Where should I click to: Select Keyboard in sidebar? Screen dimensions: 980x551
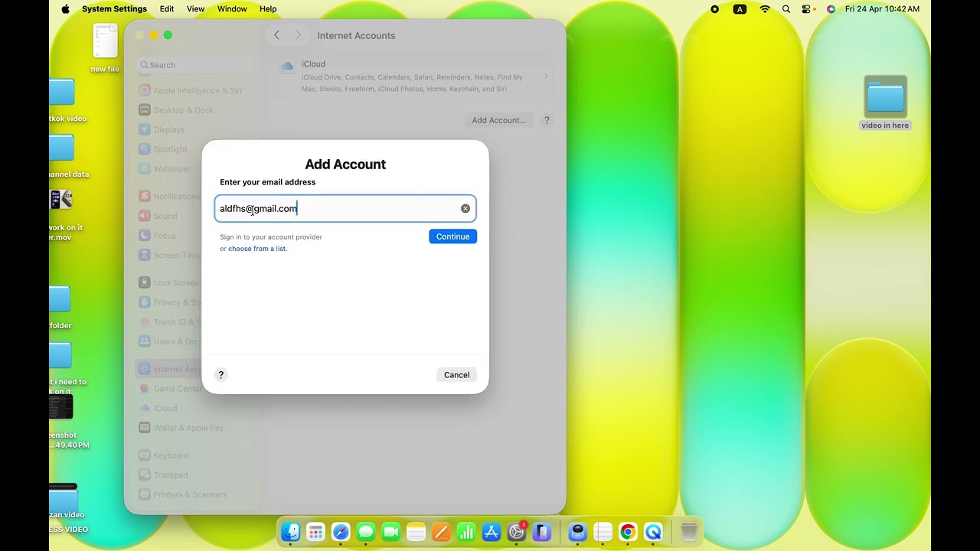click(x=196, y=455)
